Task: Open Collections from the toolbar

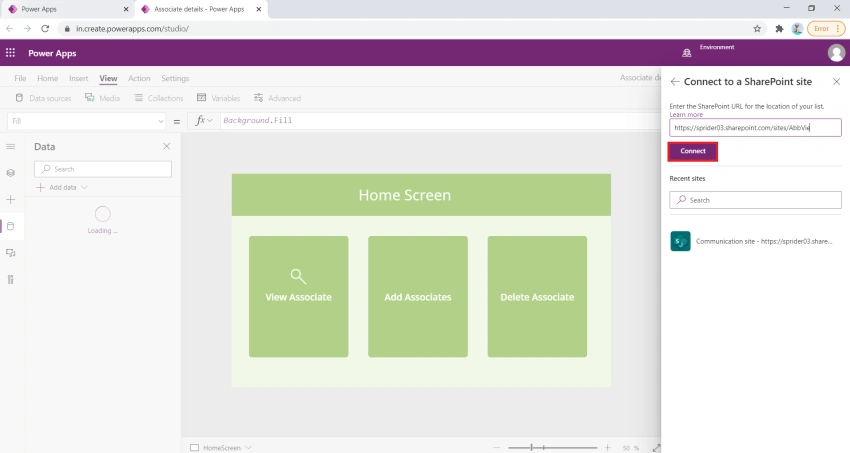Action: click(x=159, y=98)
